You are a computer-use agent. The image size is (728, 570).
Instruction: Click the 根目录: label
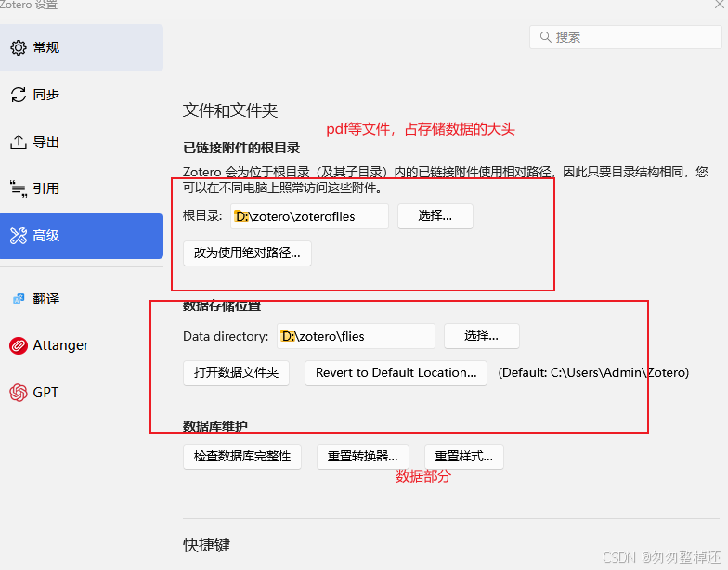point(202,215)
